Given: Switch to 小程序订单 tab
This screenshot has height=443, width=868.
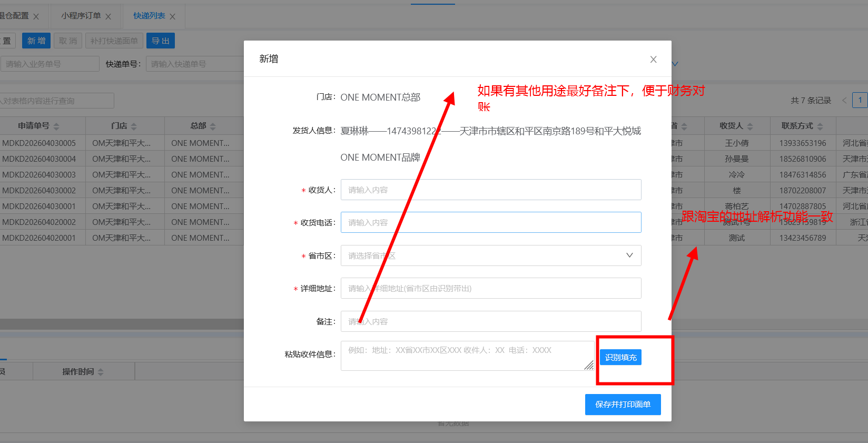Looking at the screenshot, I should (x=81, y=16).
